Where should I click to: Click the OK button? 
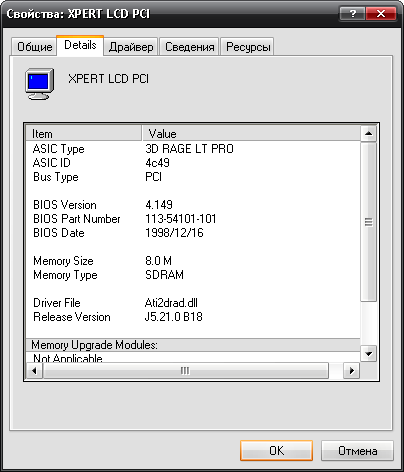point(276,451)
